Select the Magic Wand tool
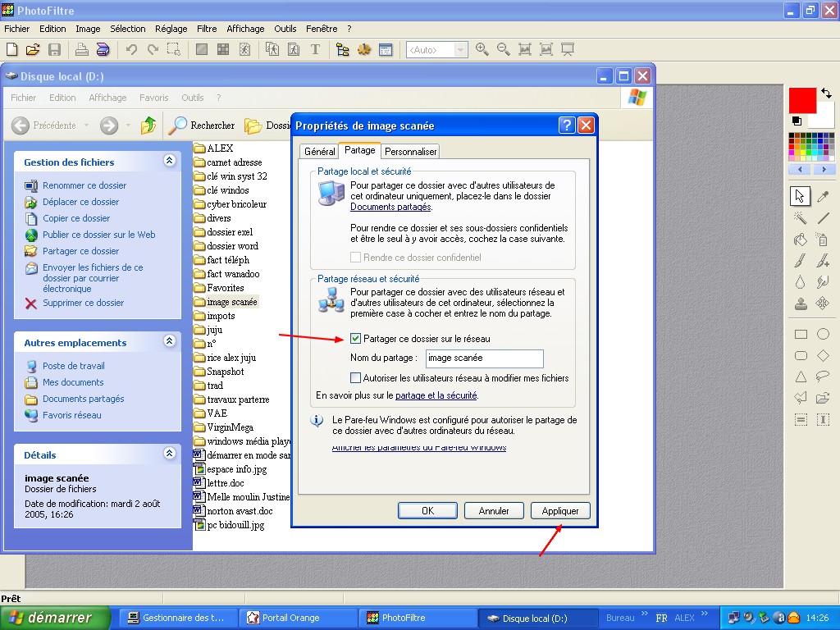Image resolution: width=840 pixels, height=630 pixels. pos(801,218)
